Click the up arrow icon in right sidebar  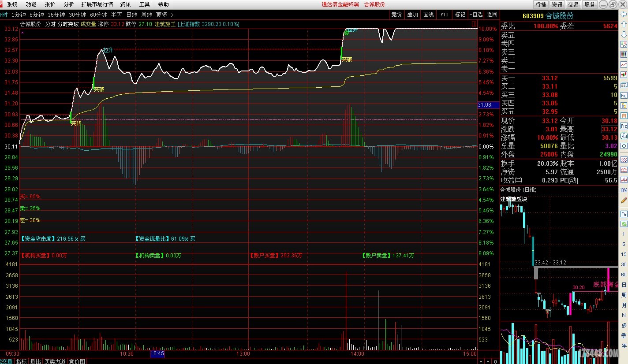(x=624, y=24)
